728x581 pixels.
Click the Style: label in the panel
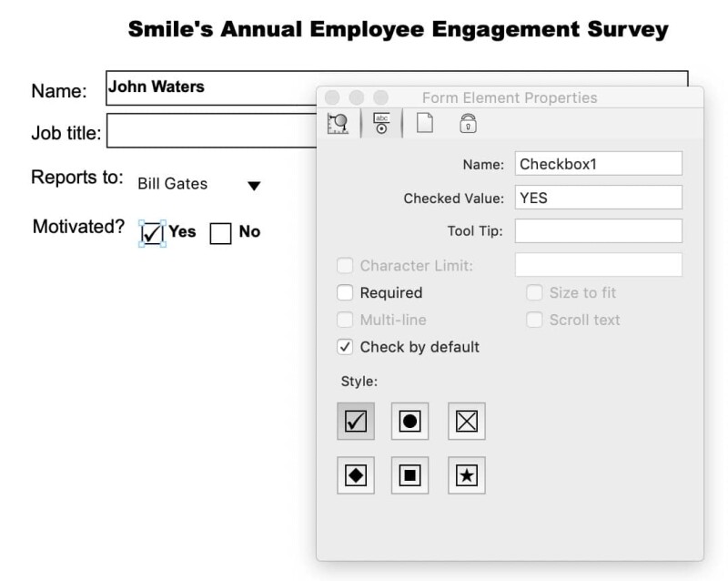359,382
